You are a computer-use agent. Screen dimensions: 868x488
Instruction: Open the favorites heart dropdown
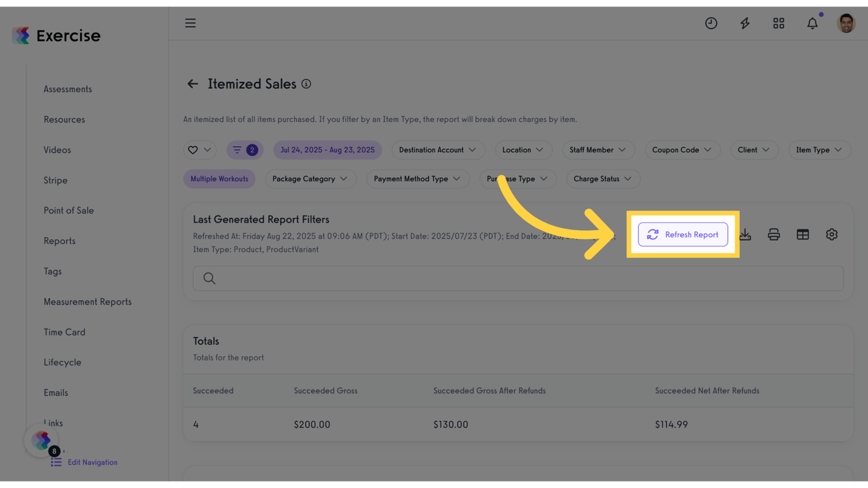coord(200,150)
